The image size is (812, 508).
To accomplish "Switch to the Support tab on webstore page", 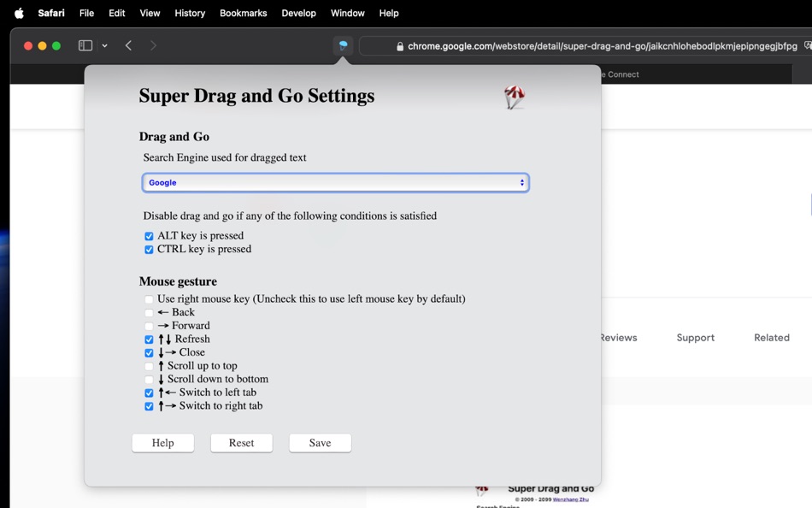I will tap(696, 338).
